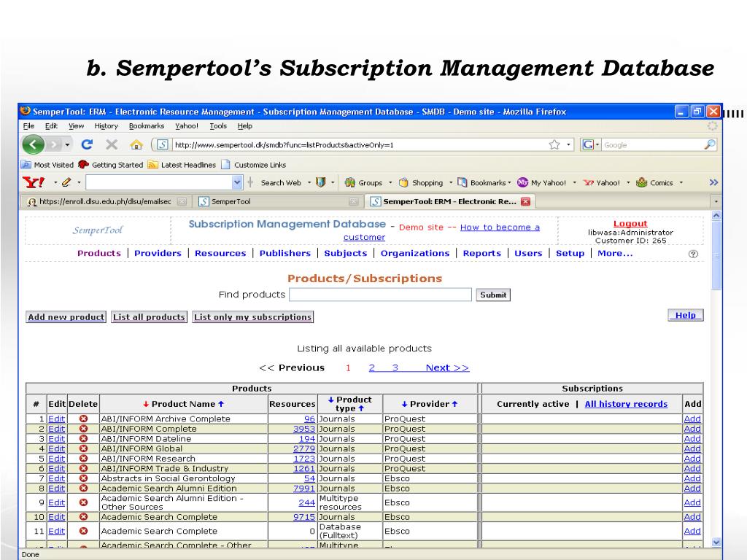Click the Yahoo toolbar pencil icon
The height and width of the screenshot is (560, 747).
point(66,182)
